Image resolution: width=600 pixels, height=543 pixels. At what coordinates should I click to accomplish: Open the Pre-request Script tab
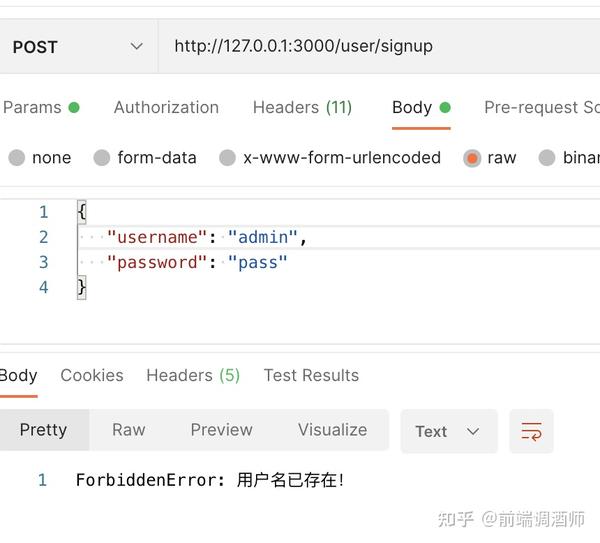(542, 108)
